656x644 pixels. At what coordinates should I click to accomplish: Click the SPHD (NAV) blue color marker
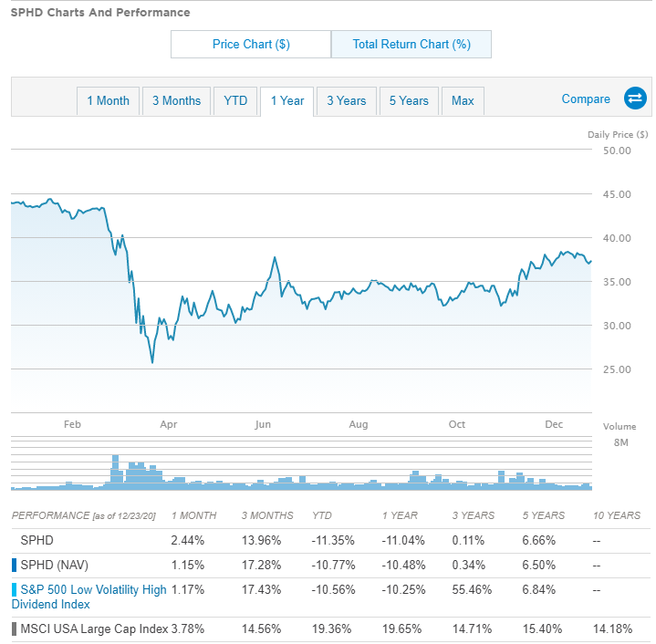click(15, 565)
